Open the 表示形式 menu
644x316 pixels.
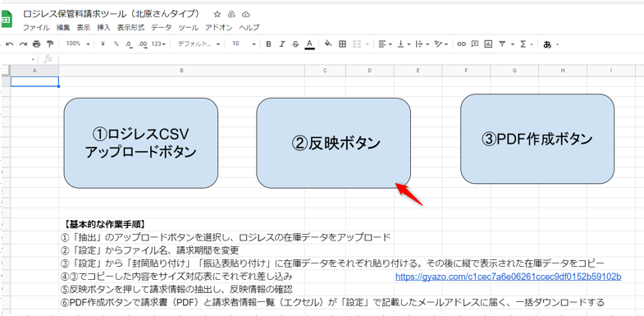130,28
